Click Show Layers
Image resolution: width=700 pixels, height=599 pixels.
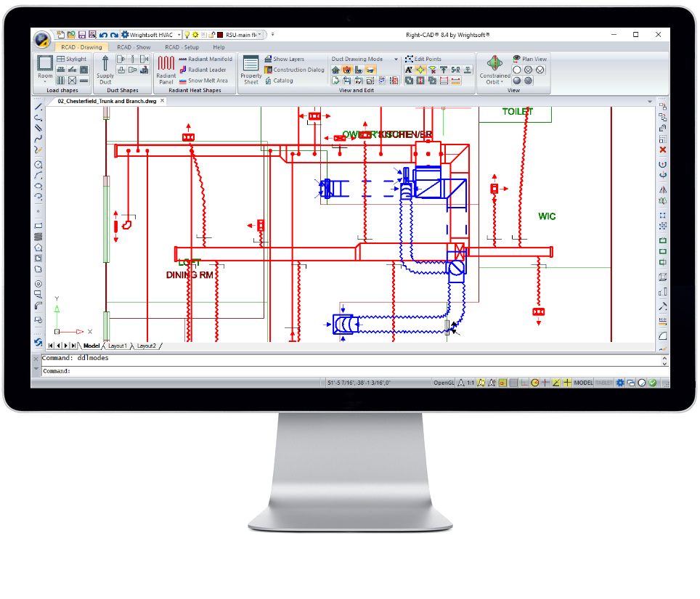pyautogui.click(x=288, y=58)
